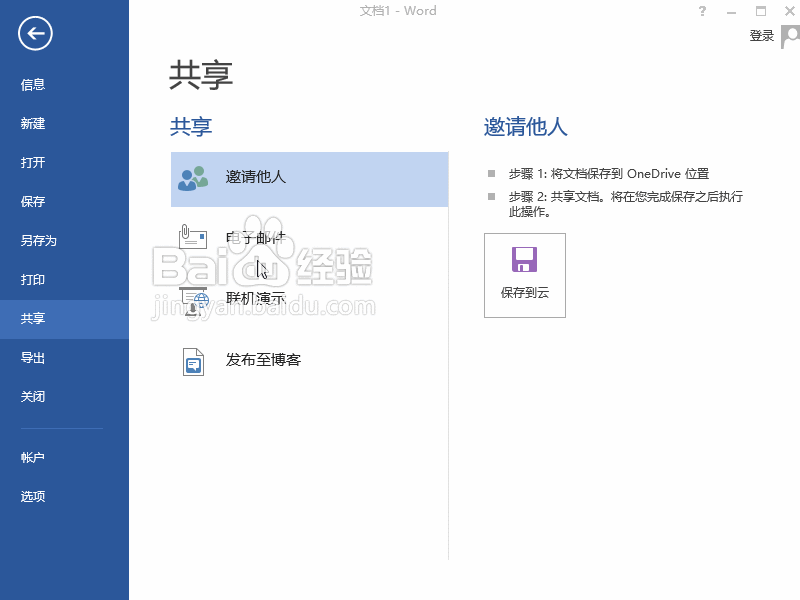800x600 pixels.
Task: Click the 文档1 - Word window title
Action: (398, 11)
